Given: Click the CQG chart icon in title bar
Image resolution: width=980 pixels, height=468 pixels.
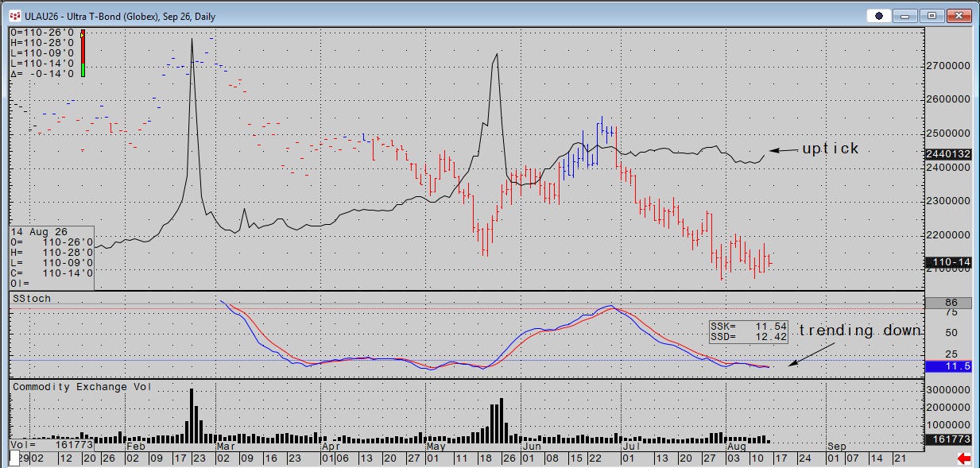Looking at the screenshot, I should coord(14,15).
